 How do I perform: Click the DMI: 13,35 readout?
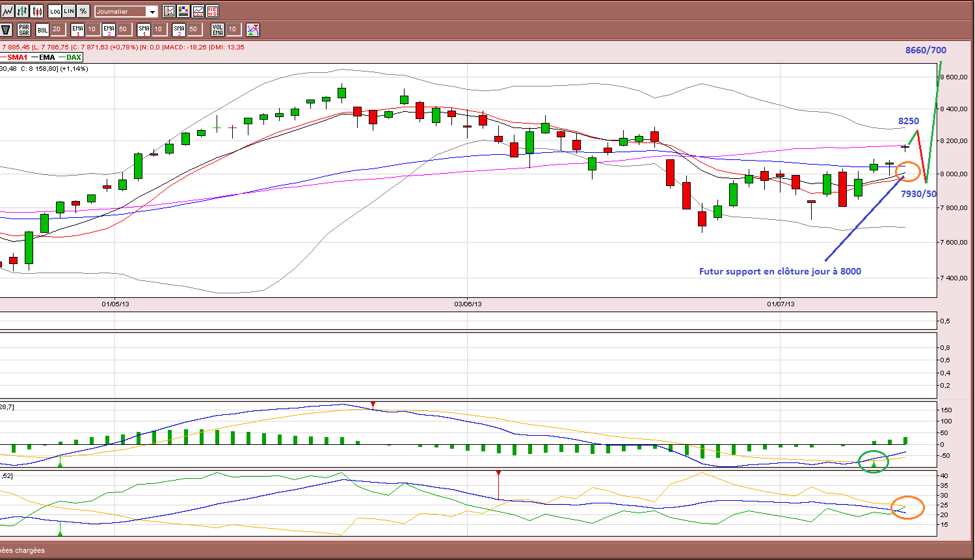point(227,47)
